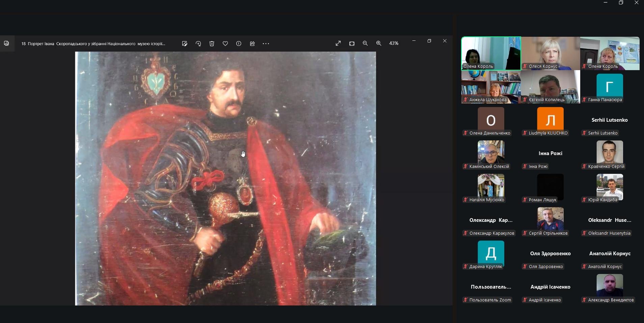644x323 pixels.
Task: Click the Share icon in Photos toolbar
Action: [252, 43]
